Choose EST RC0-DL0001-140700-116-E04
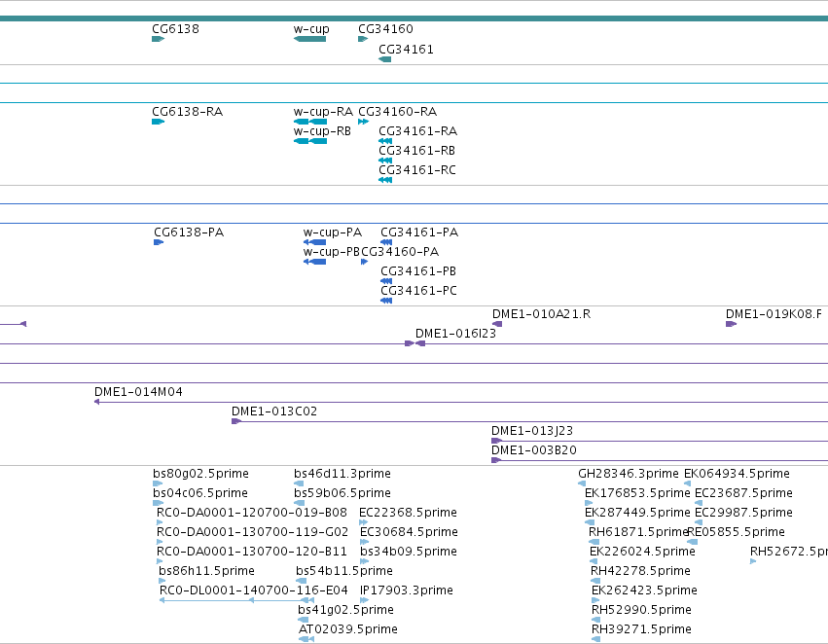This screenshot has width=828, height=644. (254, 591)
